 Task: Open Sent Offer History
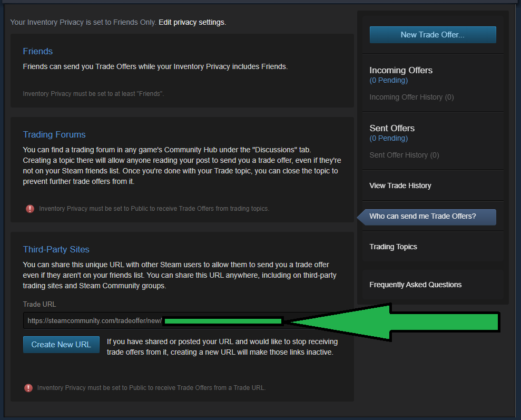404,155
